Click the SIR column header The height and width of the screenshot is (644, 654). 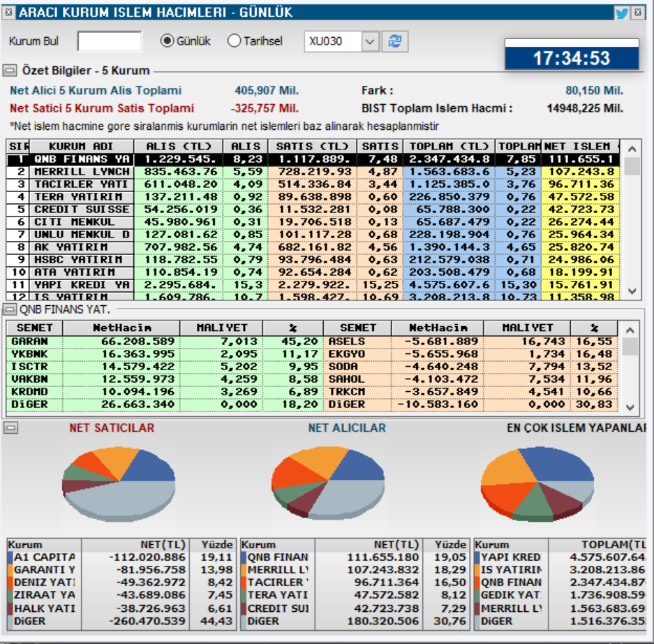pyautogui.click(x=18, y=147)
